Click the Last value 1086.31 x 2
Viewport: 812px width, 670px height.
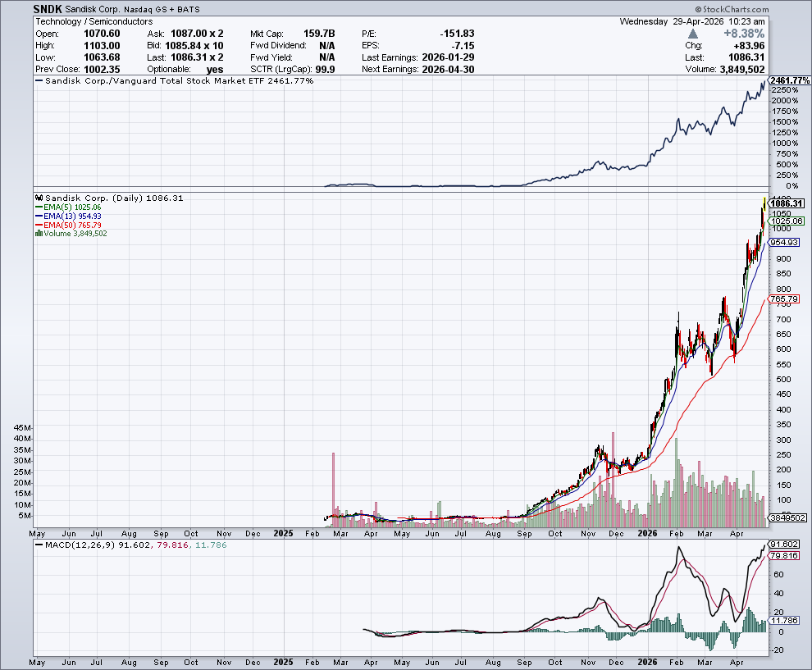pyautogui.click(x=197, y=57)
